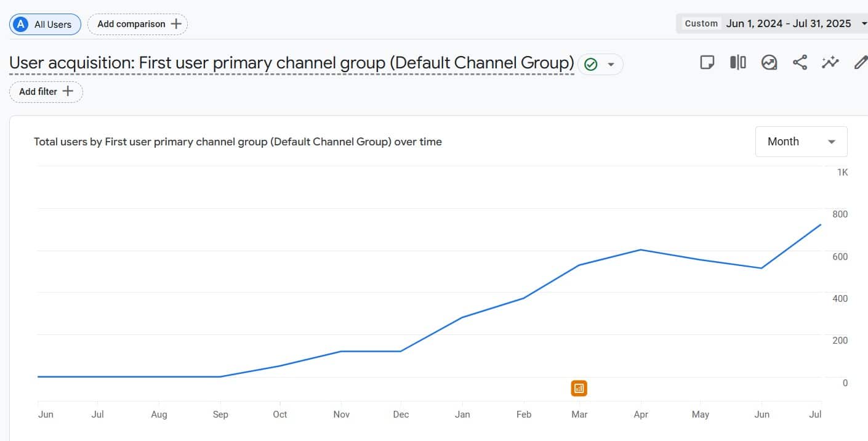This screenshot has height=441, width=868.
Task: Open the annotations note icon
Action: (707, 62)
